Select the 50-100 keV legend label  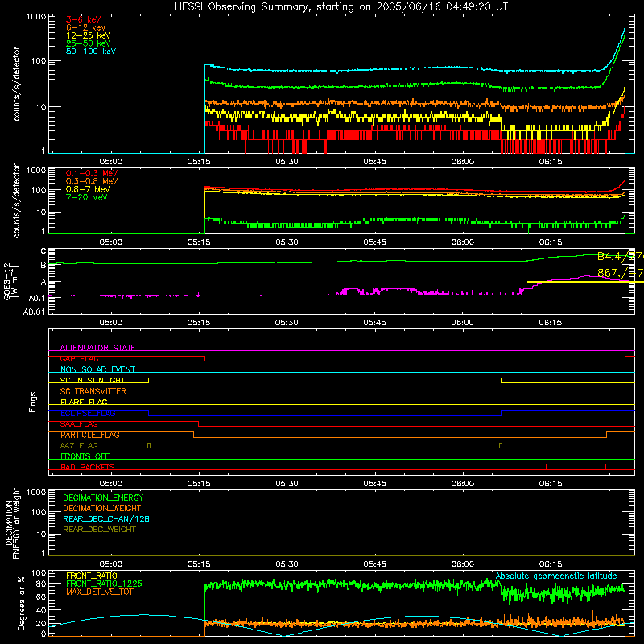pos(91,52)
